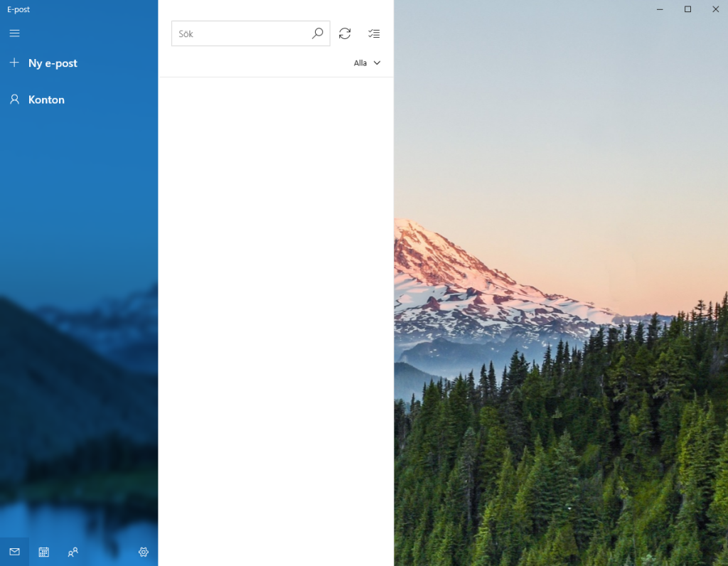Viewport: 728px width, 566px height.
Task: Click the magnifying glass search icon
Action: pyautogui.click(x=317, y=33)
